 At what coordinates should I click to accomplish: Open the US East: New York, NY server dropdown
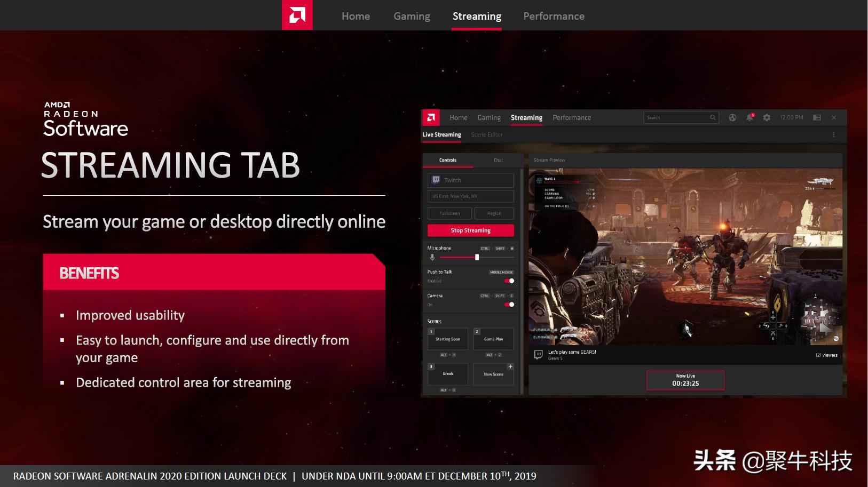pos(470,196)
